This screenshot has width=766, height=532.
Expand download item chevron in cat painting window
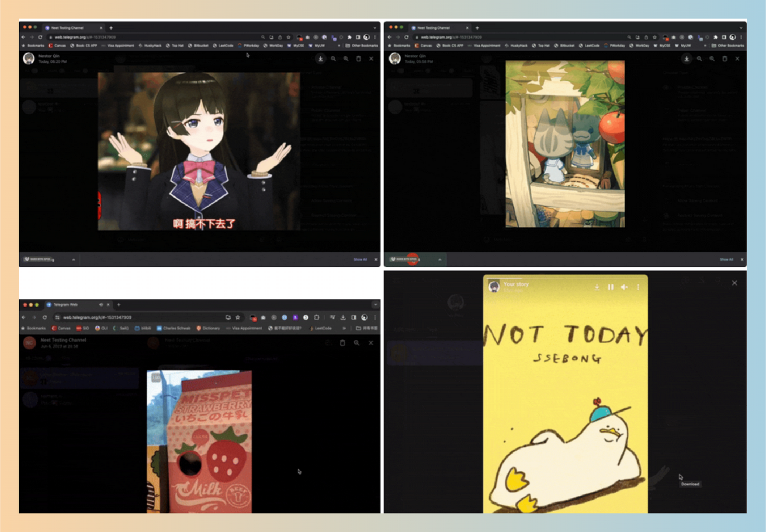(440, 259)
